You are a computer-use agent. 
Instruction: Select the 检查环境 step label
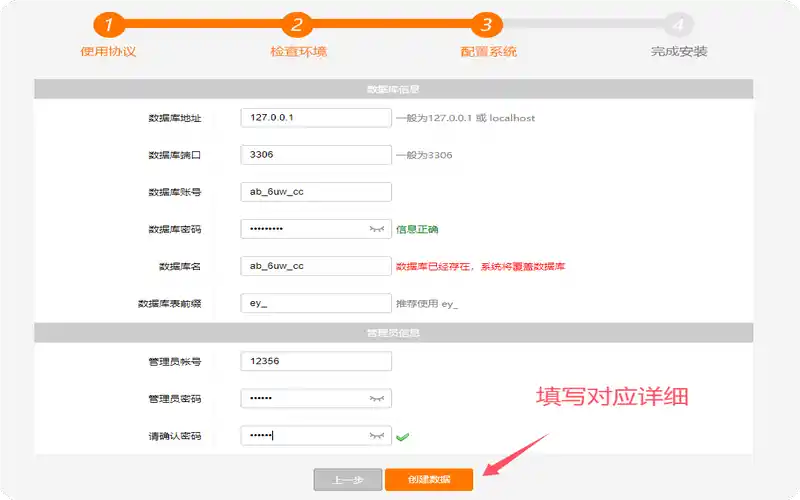coord(298,52)
